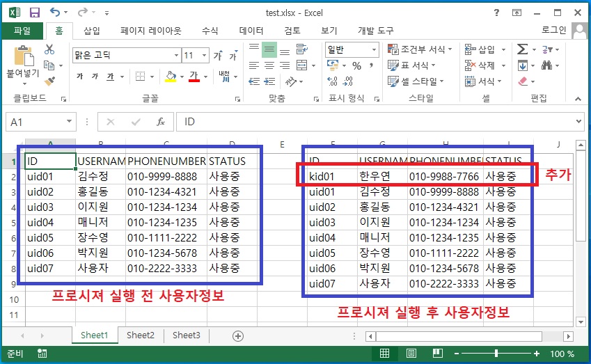Save the workbook with the floppy disk icon
This screenshot has width=591, height=364.
pos(35,13)
